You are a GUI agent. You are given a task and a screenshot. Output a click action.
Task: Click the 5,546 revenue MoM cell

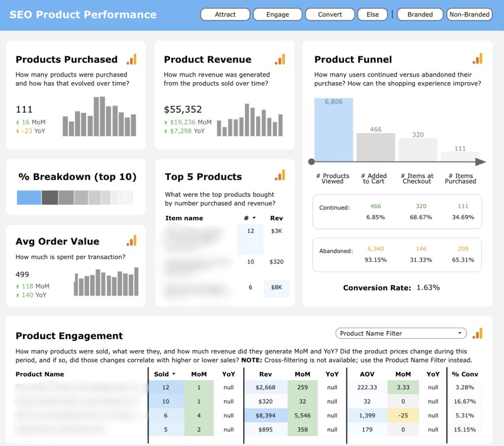coord(303,416)
